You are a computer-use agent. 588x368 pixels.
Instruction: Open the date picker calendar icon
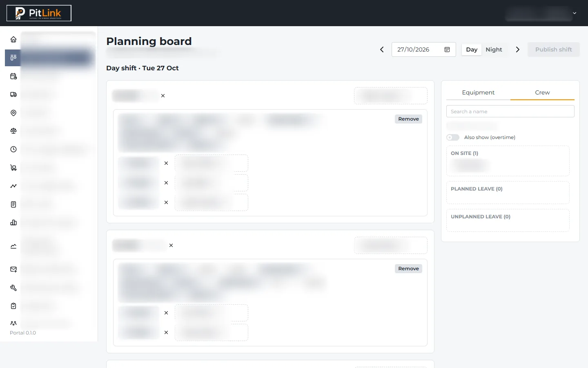pos(447,49)
